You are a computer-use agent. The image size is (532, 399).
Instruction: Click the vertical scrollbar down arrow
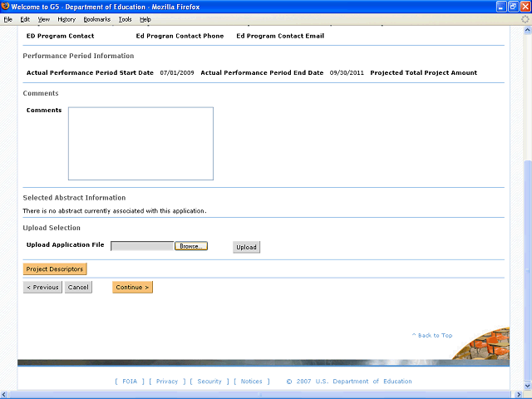point(528,386)
